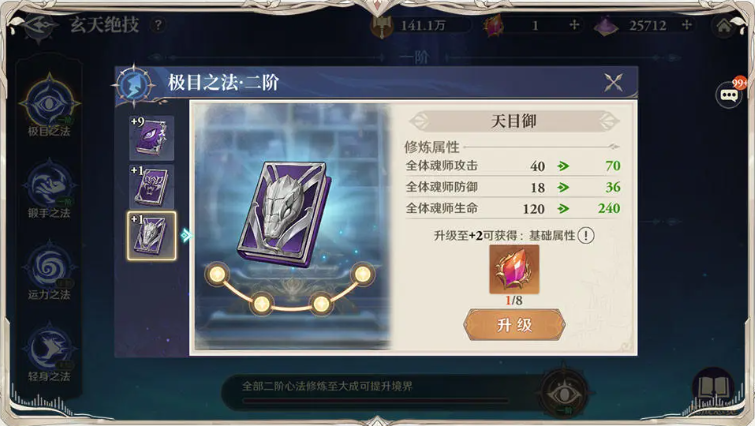
Task: Select the 极目之法 eye icon in sidebar
Action: point(49,103)
